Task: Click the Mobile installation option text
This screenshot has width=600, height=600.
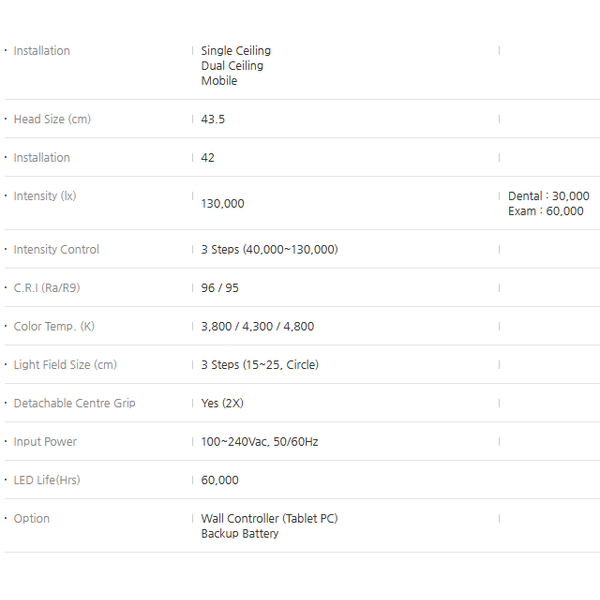Action: click(x=219, y=81)
